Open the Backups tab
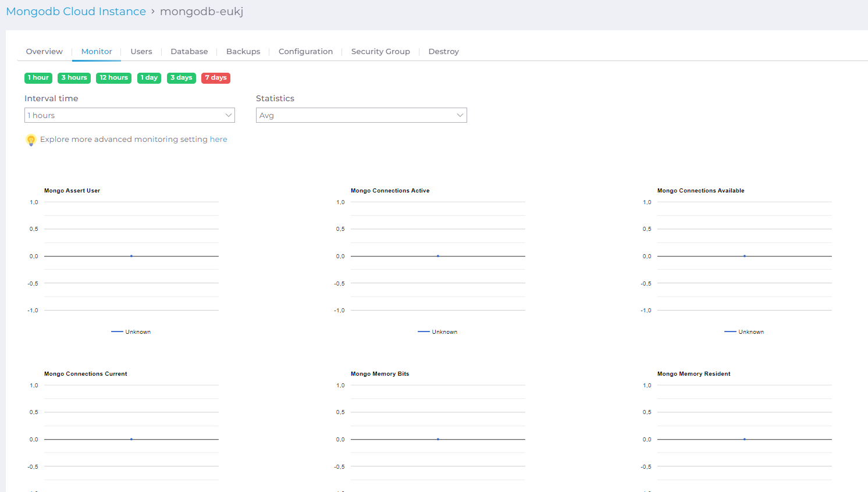868x492 pixels. tap(243, 51)
